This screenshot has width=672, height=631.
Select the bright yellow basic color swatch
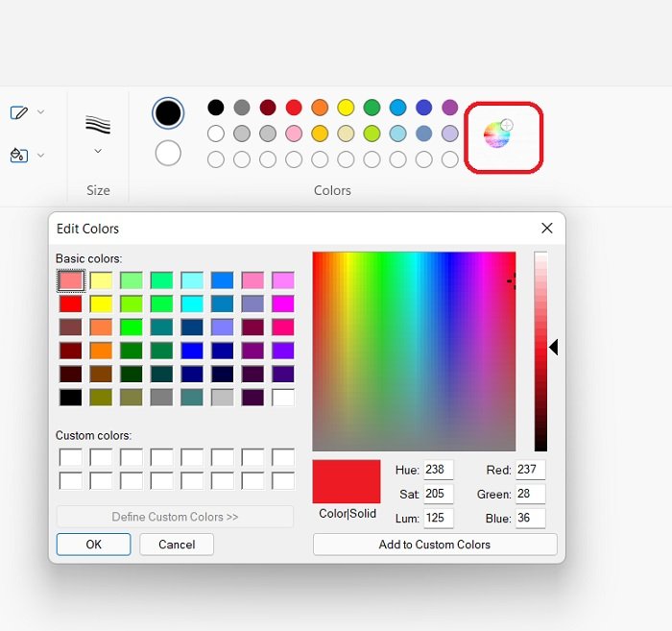tap(101, 303)
